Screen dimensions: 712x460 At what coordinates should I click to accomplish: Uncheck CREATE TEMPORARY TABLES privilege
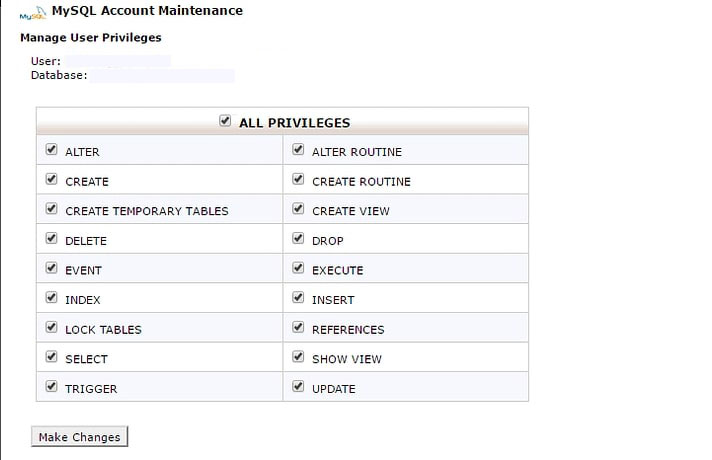tap(51, 209)
